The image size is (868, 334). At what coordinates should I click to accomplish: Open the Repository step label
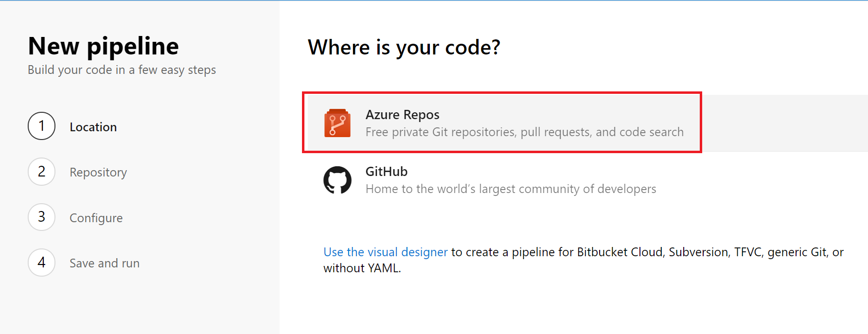click(98, 173)
